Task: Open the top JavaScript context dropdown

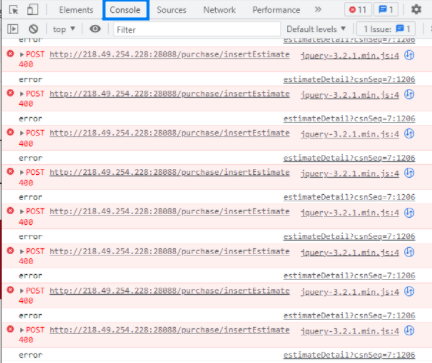Action: pos(64,29)
